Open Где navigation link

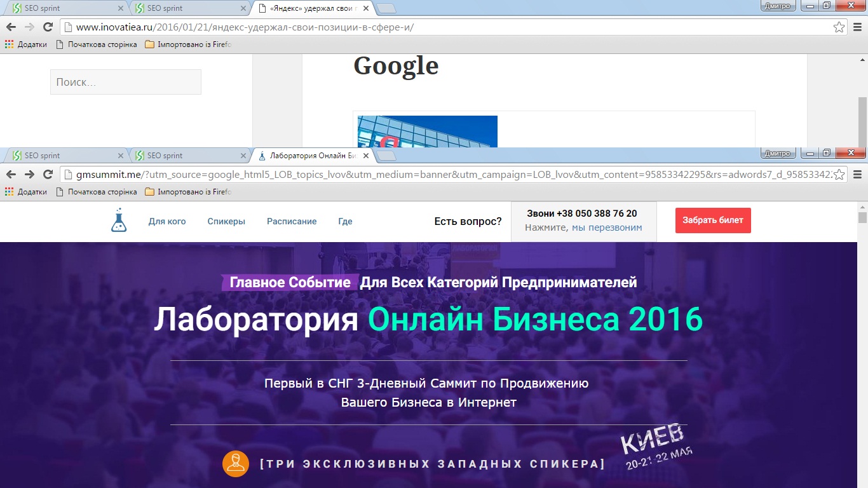click(x=345, y=221)
